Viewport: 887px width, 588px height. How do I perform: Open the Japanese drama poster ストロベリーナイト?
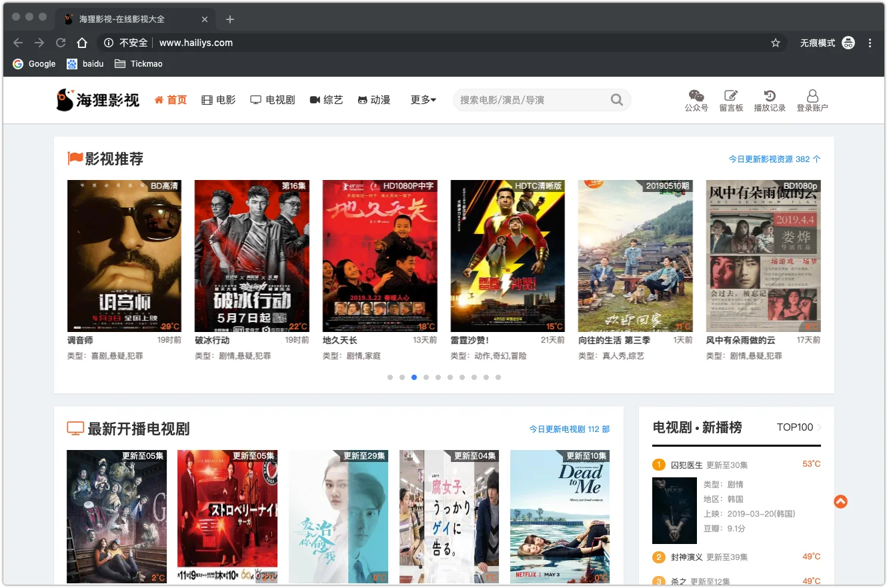click(227, 517)
